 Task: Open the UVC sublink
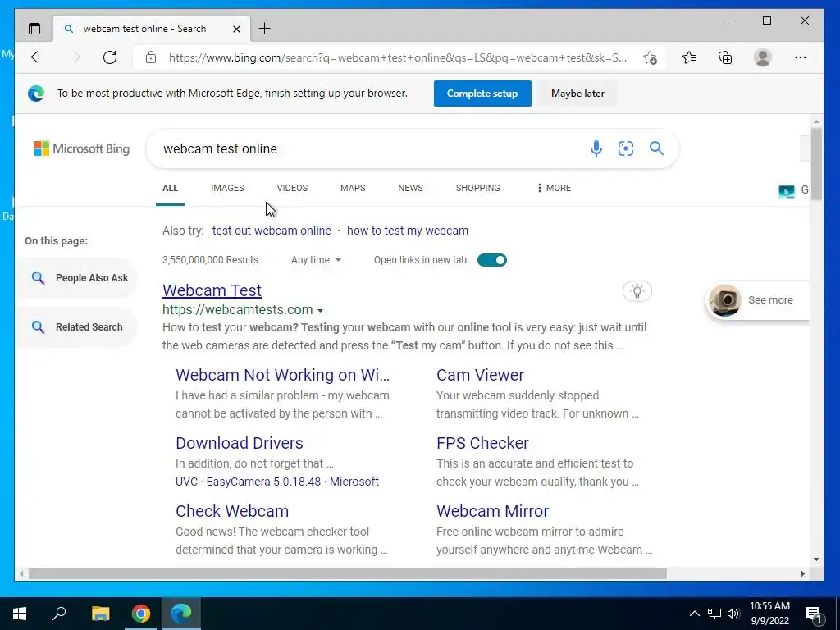pyautogui.click(x=186, y=481)
